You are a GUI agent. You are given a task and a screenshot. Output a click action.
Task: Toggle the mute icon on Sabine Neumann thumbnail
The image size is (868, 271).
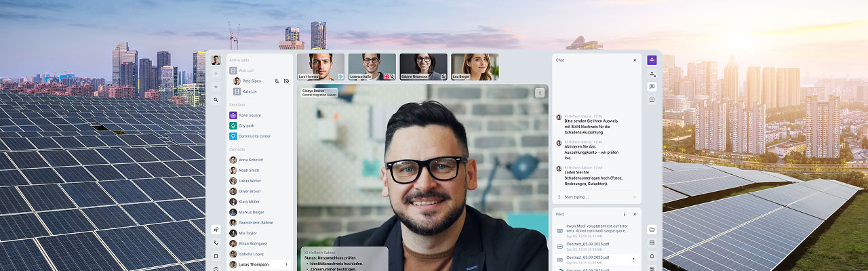coord(443,77)
